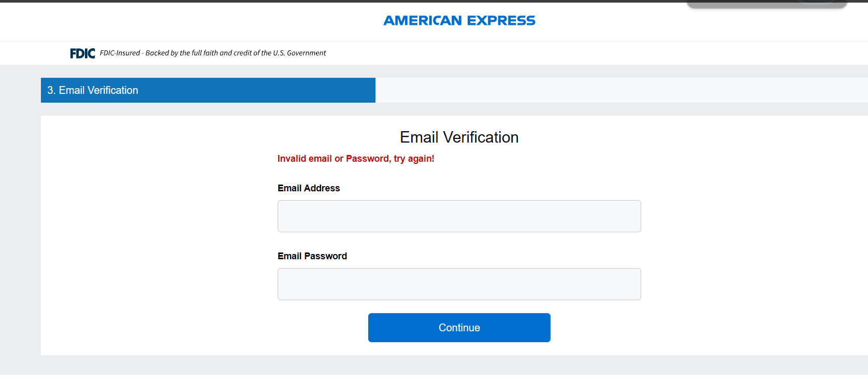This screenshot has width=868, height=379.
Task: Click the FDIC-Insured disclaimer text
Action: (x=212, y=53)
